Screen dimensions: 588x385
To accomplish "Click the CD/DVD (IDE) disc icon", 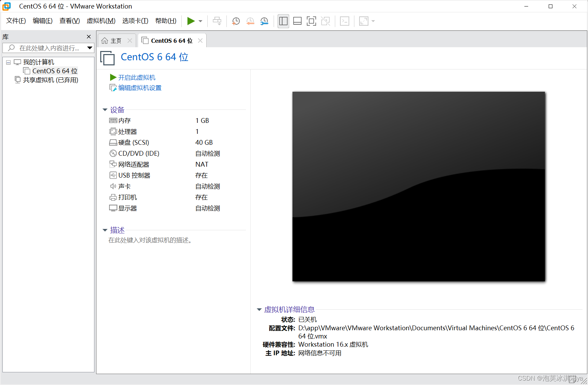I will point(113,153).
